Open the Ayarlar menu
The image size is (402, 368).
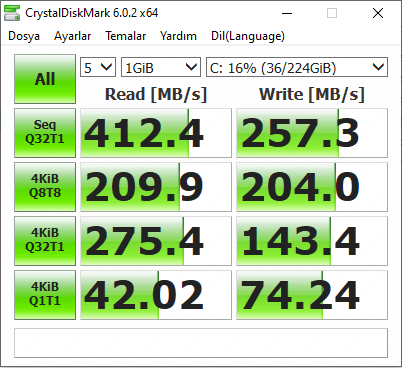click(72, 36)
